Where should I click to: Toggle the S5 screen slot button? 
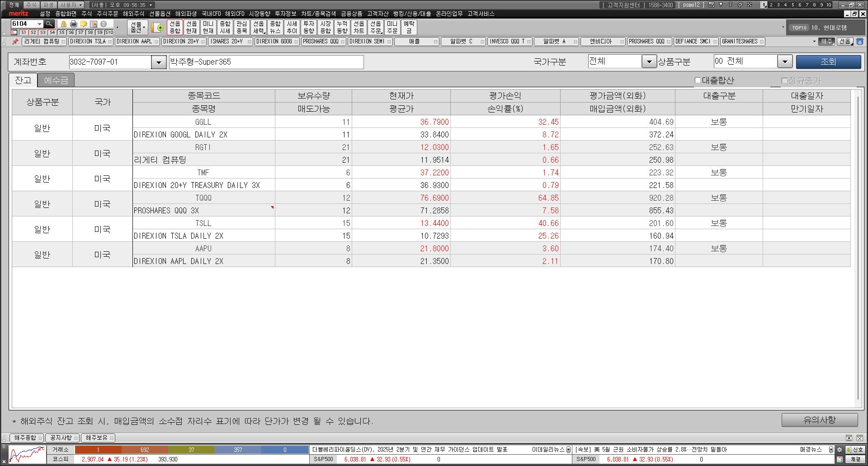click(x=61, y=33)
